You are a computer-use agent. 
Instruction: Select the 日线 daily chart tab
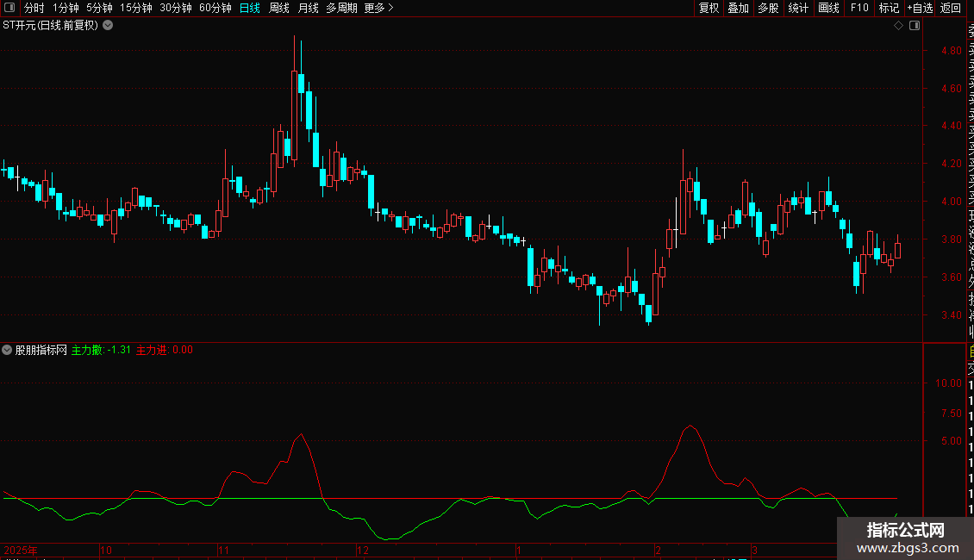tap(250, 8)
